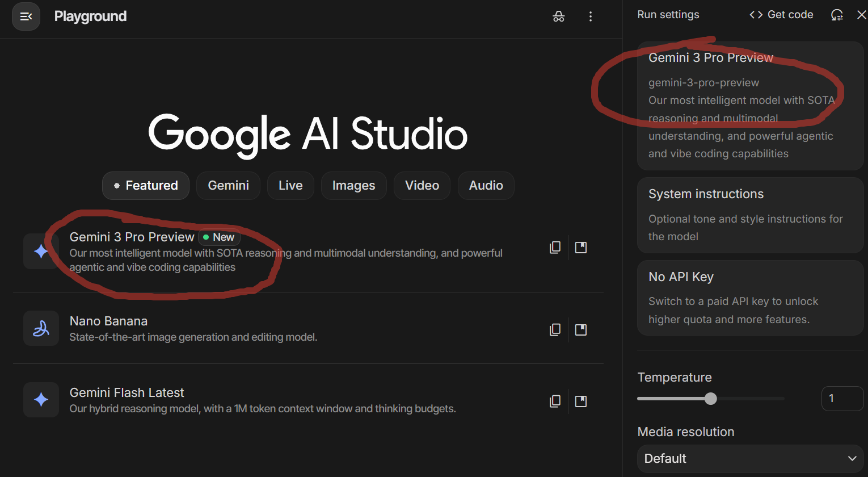Click the bookmark docs icon for Gemini Flash Latest
The image size is (868, 477).
(x=581, y=401)
